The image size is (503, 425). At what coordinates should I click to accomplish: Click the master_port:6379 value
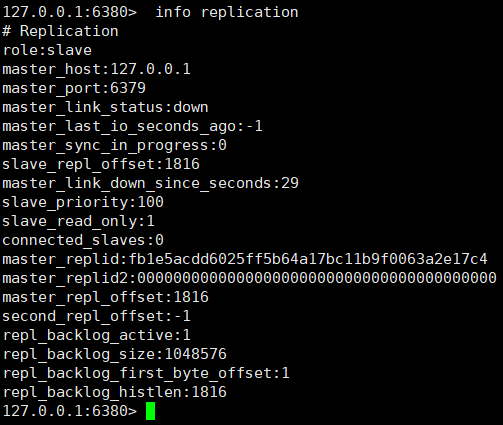(128, 88)
